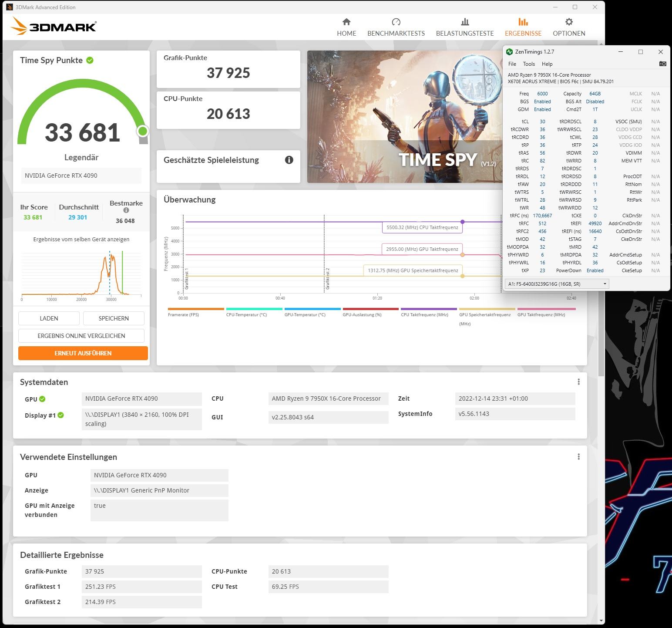Open the Systemdaten three-dot menu

click(x=578, y=382)
